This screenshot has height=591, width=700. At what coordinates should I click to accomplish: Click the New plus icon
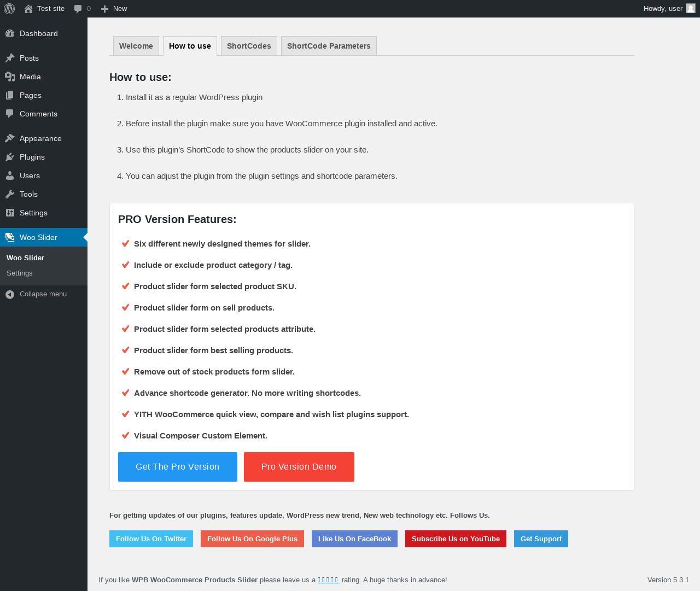[105, 9]
